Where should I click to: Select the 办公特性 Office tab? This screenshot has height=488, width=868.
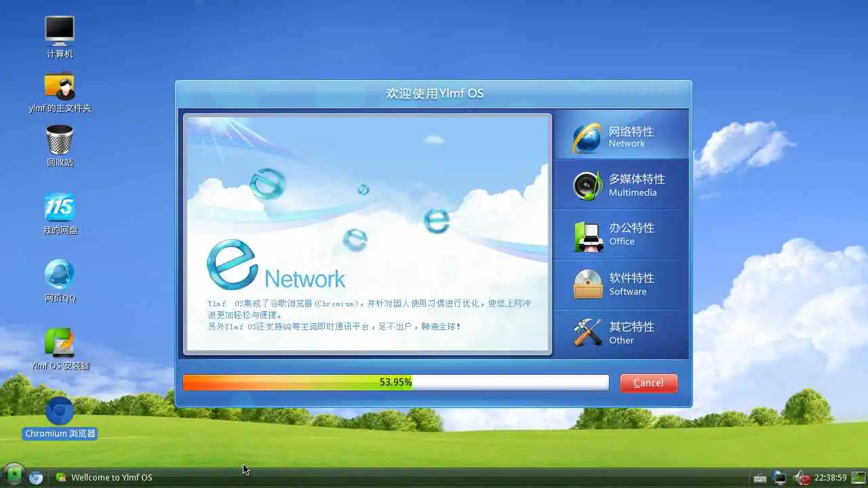pos(620,235)
